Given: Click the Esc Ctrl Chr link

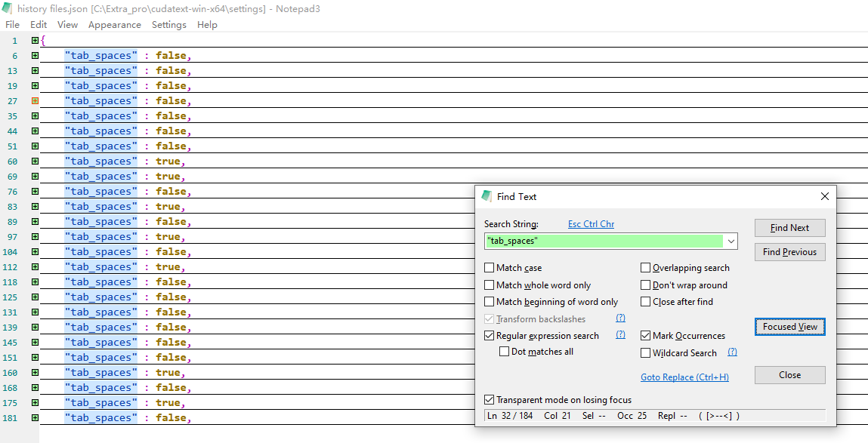Looking at the screenshot, I should pos(591,224).
